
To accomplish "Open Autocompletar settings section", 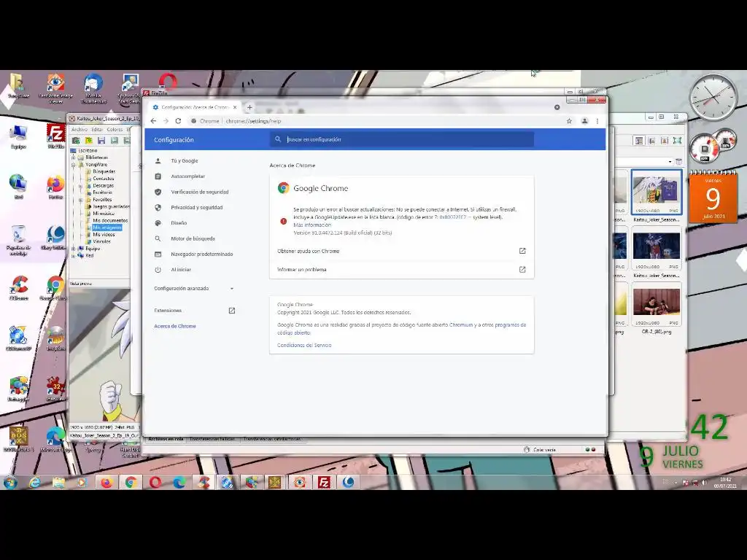I will tap(187, 176).
